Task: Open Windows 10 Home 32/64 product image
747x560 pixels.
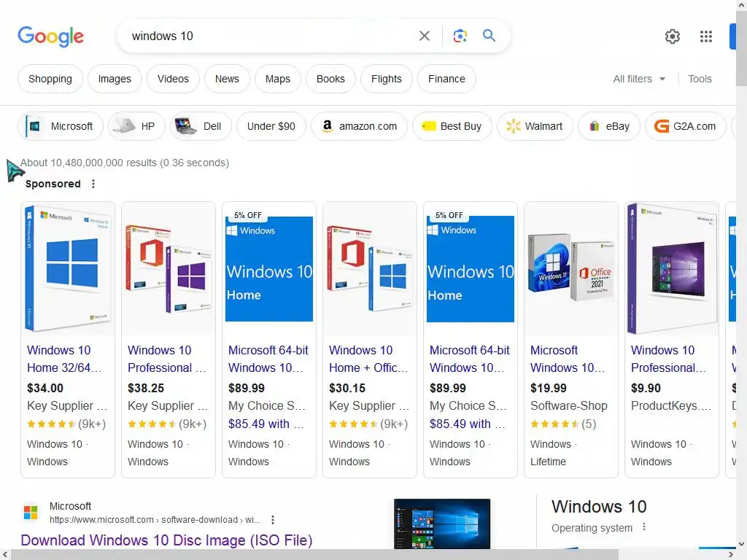Action: point(68,268)
